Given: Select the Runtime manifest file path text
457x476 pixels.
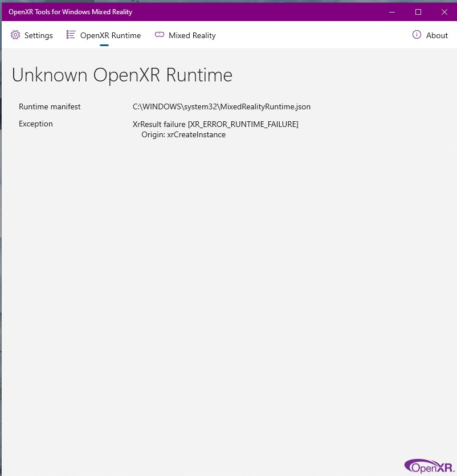Looking at the screenshot, I should (222, 106).
